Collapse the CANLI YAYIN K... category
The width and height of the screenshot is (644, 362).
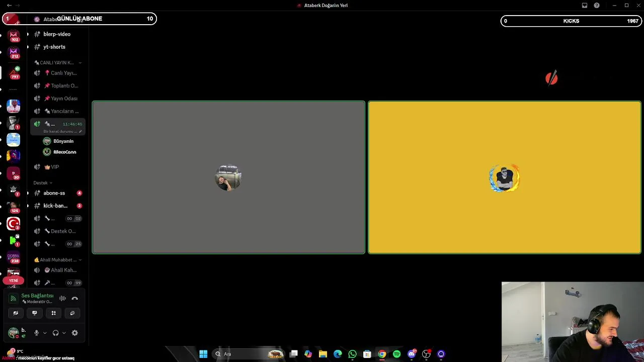58,63
